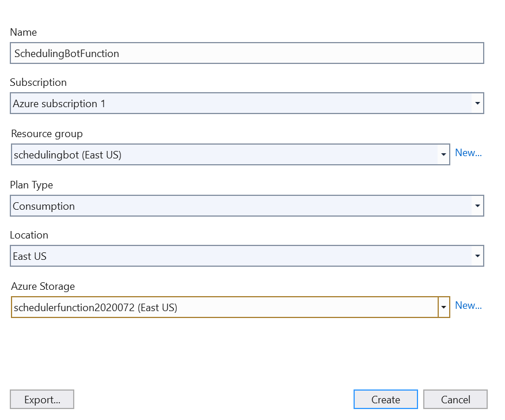Click the Azure Storage label

43,286
